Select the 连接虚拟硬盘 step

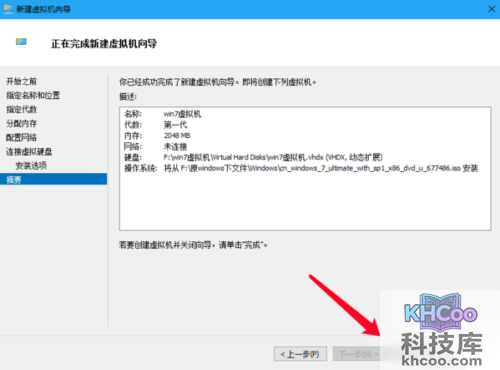[29, 152]
